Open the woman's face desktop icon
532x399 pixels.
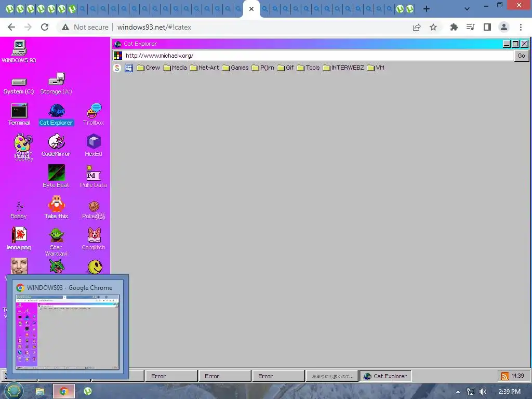[19, 267]
